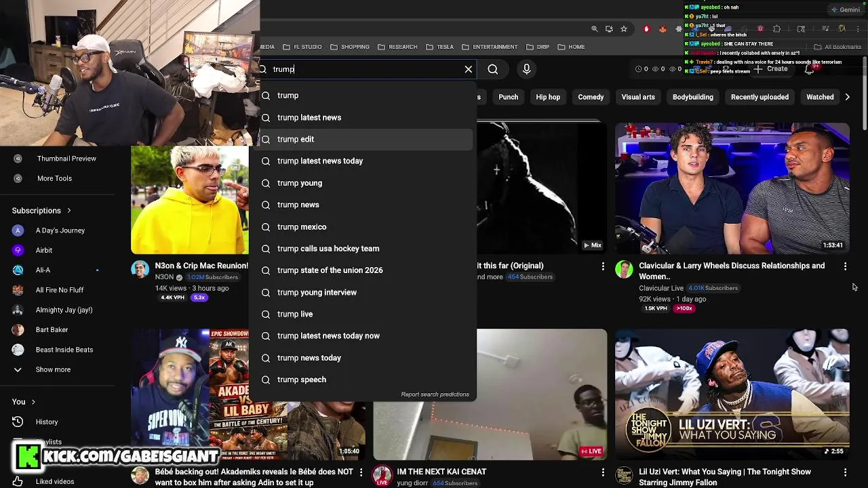The image size is (868, 488).
Task: Select 'trump latest news' suggestion
Action: pos(362,117)
